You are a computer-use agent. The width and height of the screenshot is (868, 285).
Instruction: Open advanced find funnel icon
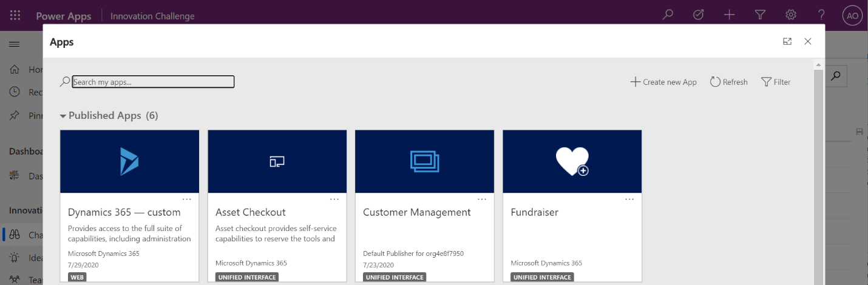pos(760,16)
